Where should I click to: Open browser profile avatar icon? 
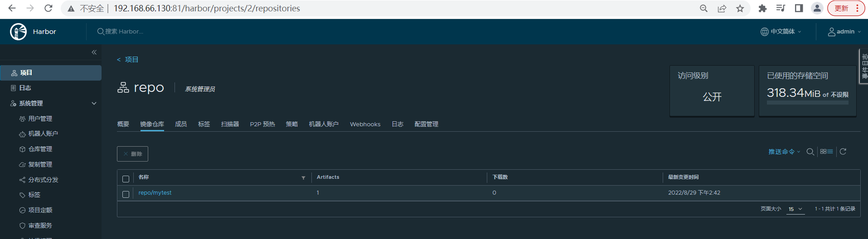(817, 8)
